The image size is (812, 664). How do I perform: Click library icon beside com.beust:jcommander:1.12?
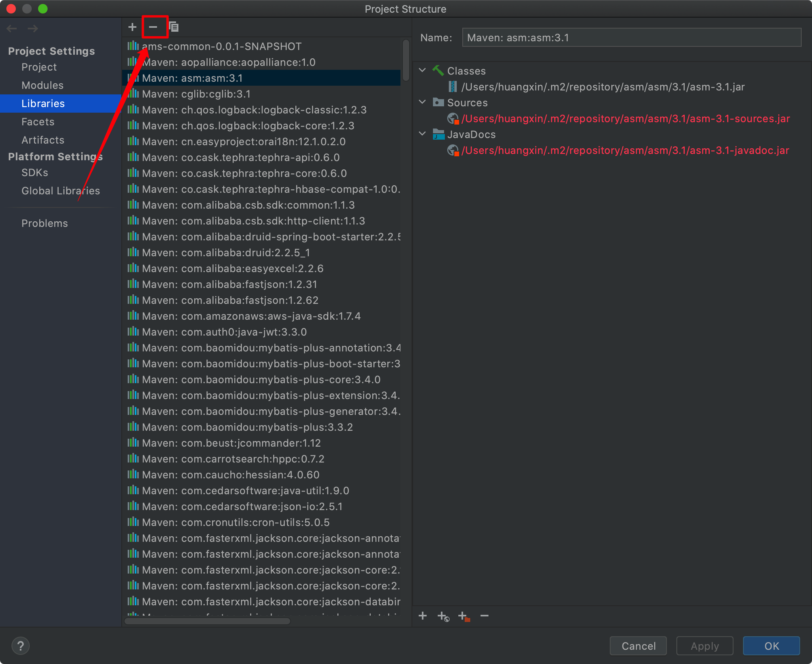pos(133,443)
